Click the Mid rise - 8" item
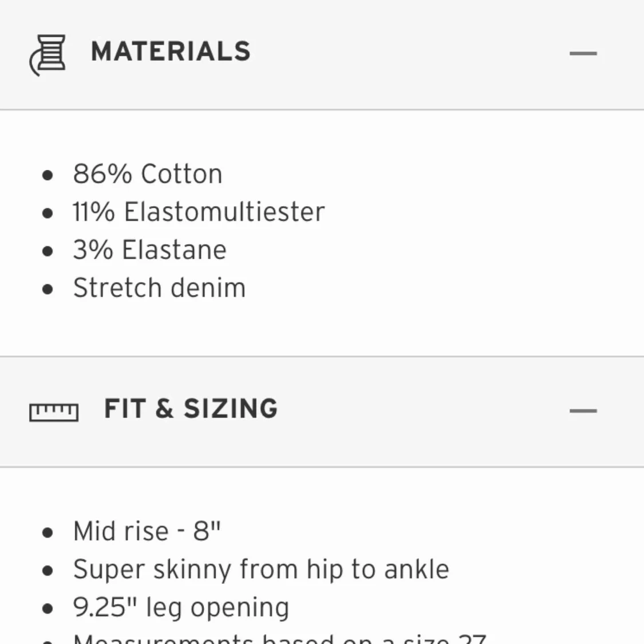 tap(147, 531)
